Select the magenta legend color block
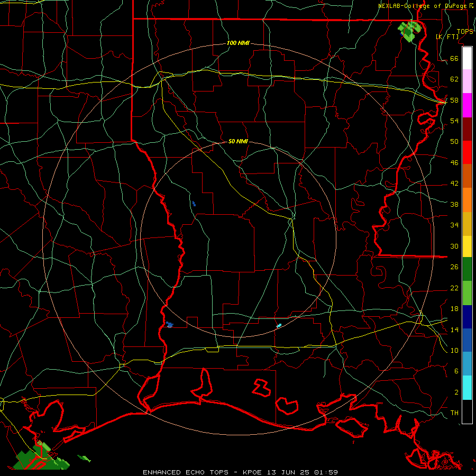This screenshot has height=476, width=476. pyautogui.click(x=467, y=105)
